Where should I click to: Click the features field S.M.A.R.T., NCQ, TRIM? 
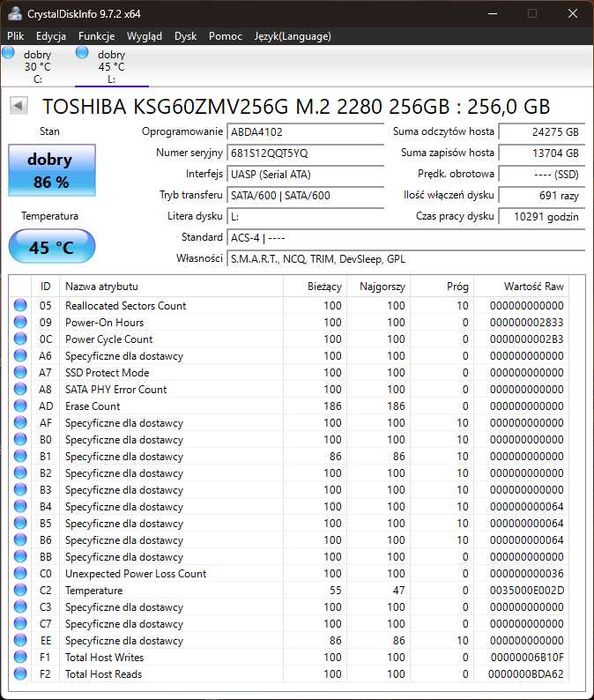click(x=406, y=259)
